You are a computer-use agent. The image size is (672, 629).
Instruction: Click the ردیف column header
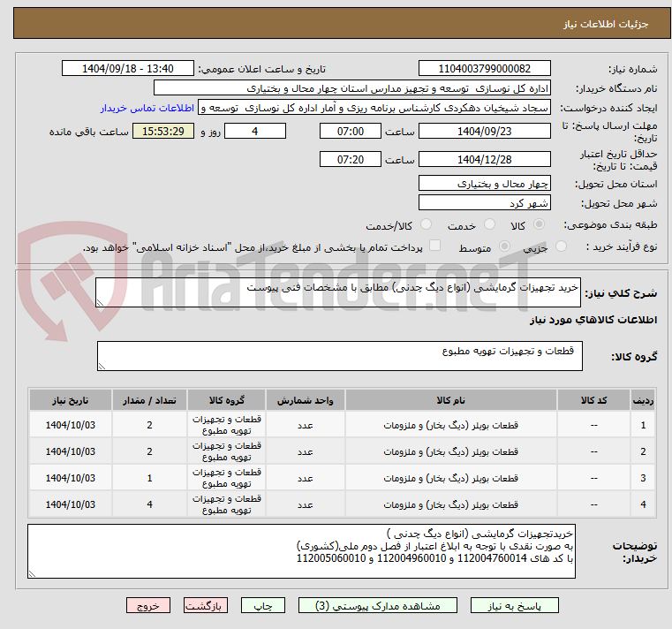tap(643, 400)
